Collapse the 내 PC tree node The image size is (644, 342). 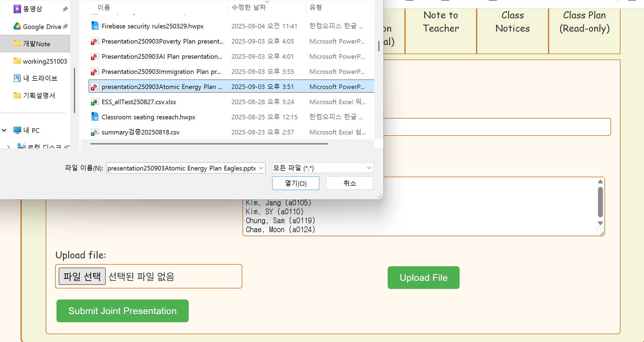tap(4, 130)
